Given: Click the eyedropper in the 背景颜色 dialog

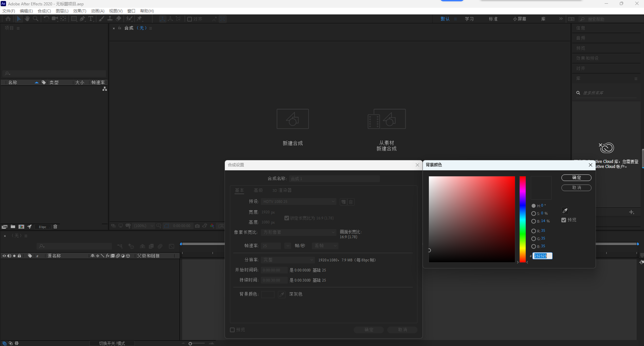Looking at the screenshot, I should tap(565, 211).
